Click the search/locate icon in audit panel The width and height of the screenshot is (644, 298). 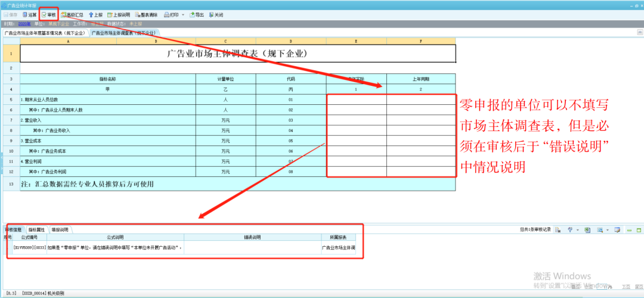click(x=600, y=230)
